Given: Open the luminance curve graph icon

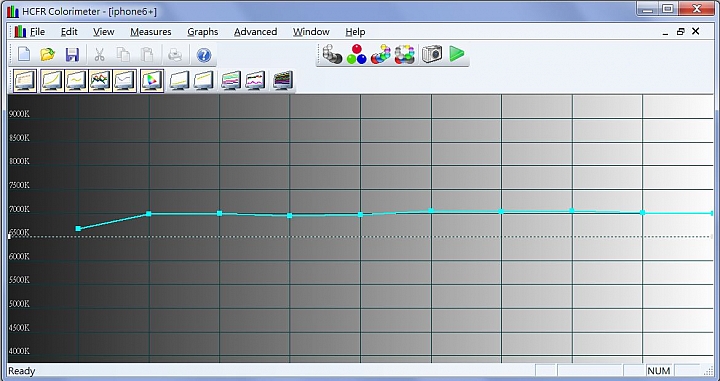Looking at the screenshot, I should pyautogui.click(x=51, y=81).
